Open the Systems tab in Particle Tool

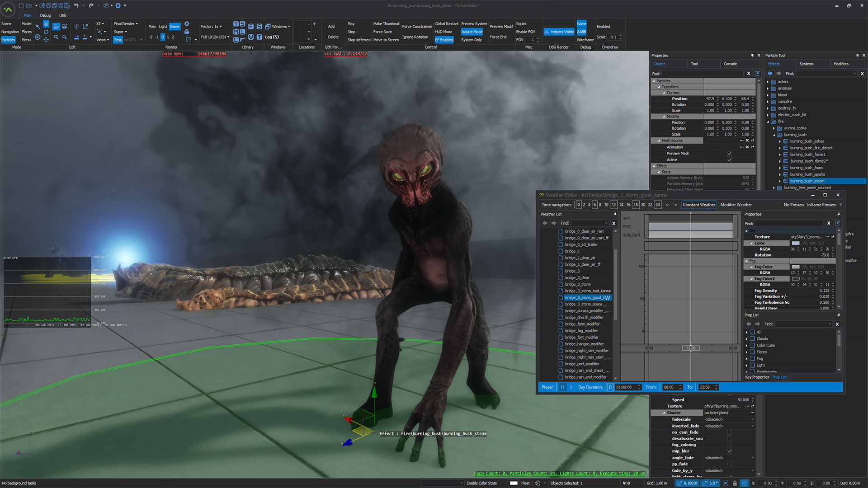806,64
